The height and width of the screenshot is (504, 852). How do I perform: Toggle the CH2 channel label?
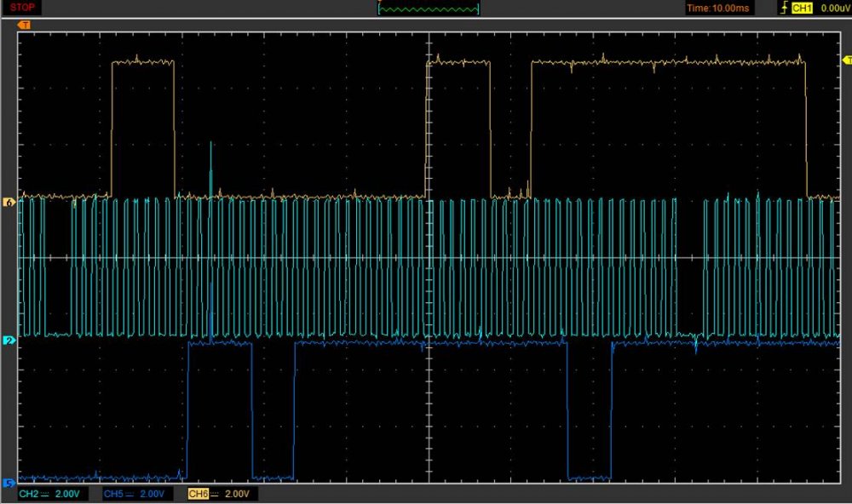(27, 494)
